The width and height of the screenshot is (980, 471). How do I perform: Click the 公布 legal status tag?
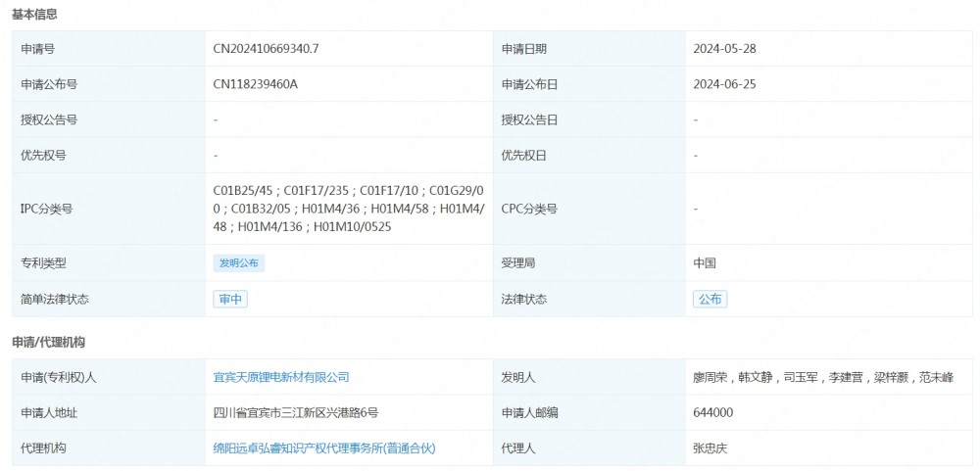pos(710,300)
